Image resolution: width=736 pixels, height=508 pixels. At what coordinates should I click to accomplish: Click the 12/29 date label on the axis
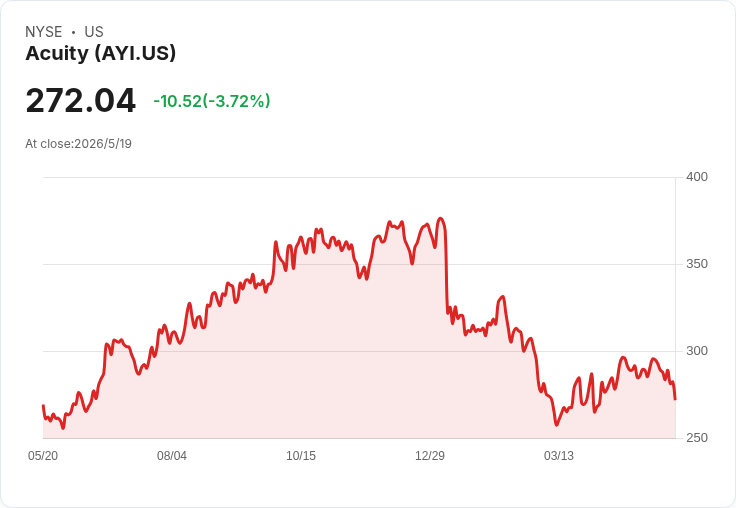pos(430,455)
